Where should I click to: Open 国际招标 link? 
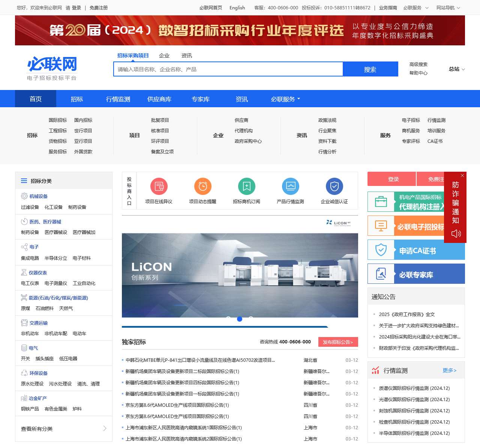click(x=58, y=120)
